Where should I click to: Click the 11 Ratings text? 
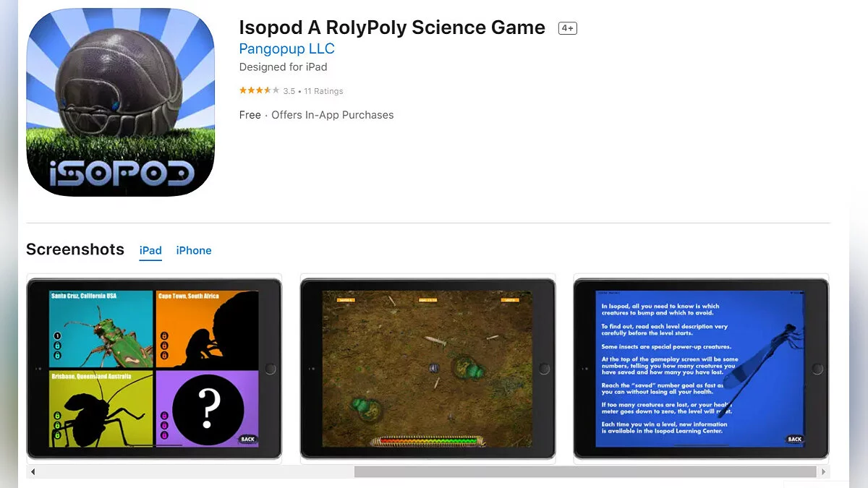(x=323, y=91)
